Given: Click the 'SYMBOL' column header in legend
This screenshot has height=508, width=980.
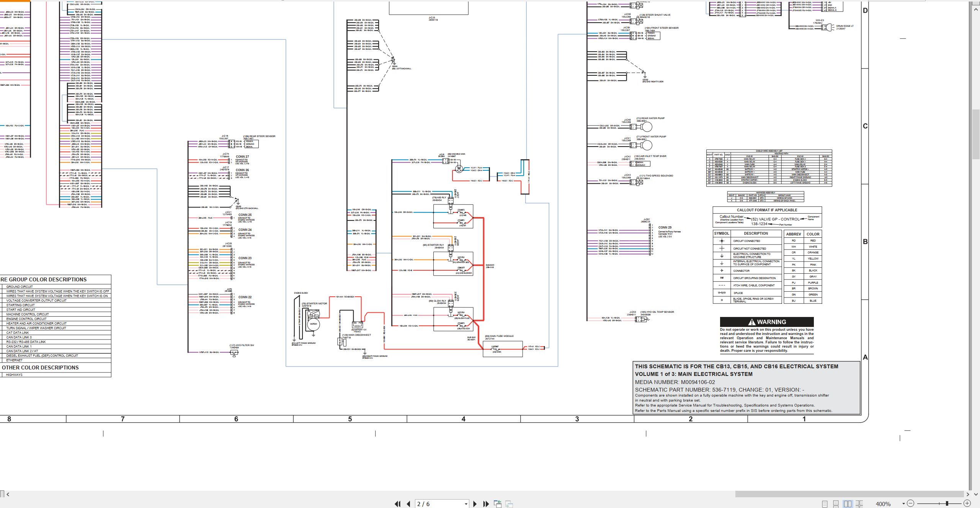Looking at the screenshot, I should (722, 234).
